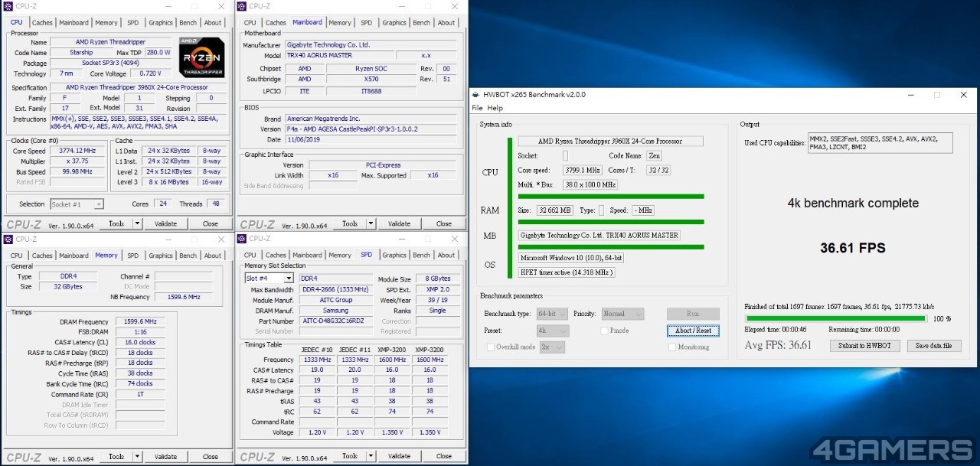Click the 100% benchmark progress bar
This screenshot has height=466, width=980.
click(x=838, y=318)
